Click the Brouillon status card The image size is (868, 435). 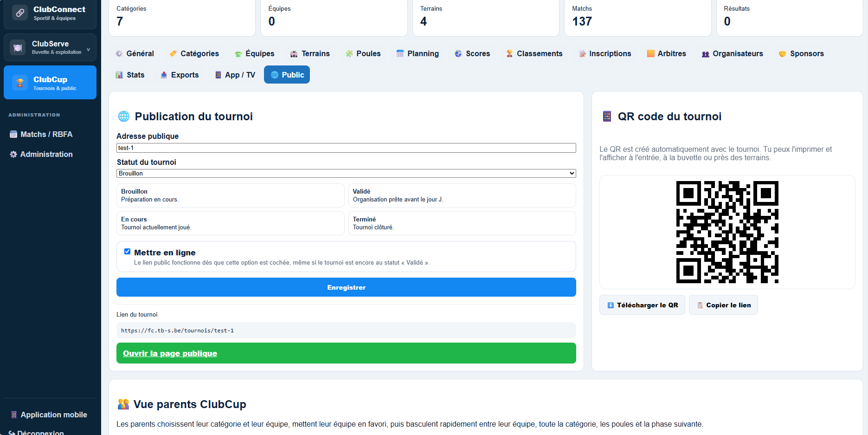coord(230,195)
